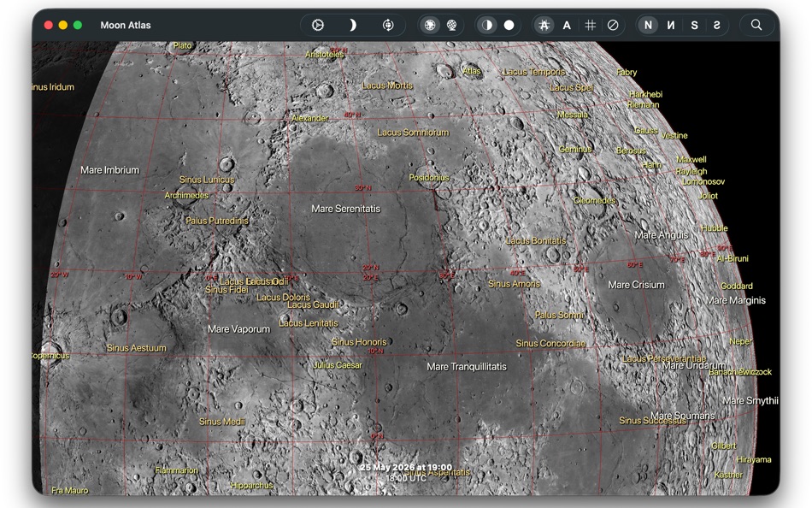Viewport: 812px width, 508px height.
Task: Select the crescent moon phase icon
Action: [x=352, y=25]
